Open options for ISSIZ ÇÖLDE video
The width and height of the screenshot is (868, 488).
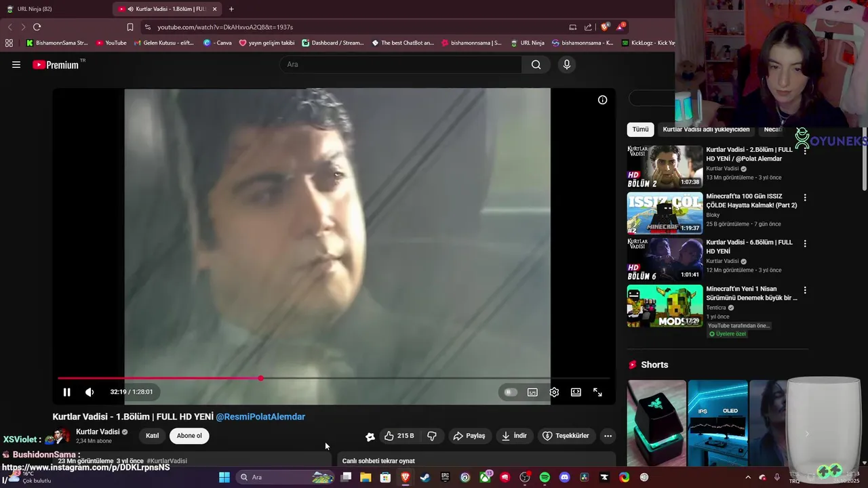pyautogui.click(x=805, y=198)
